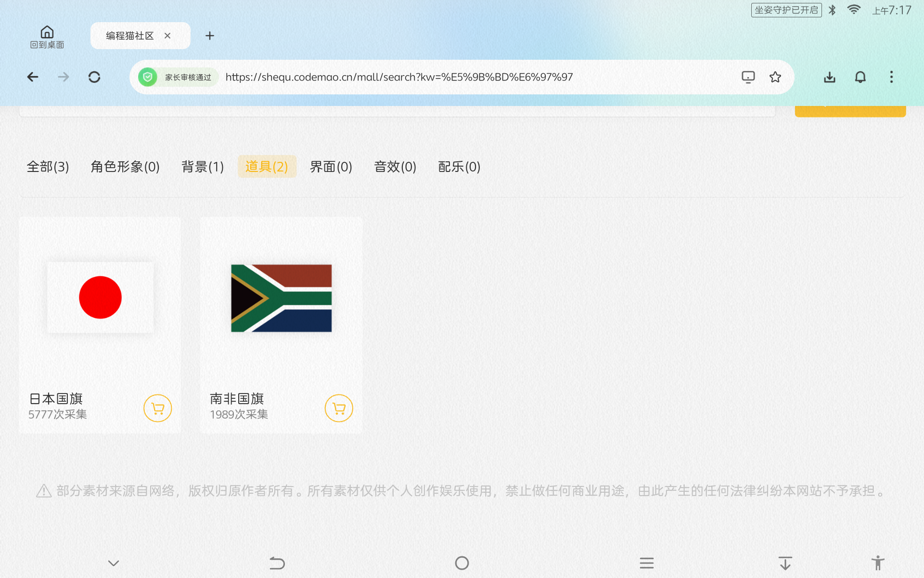The width and height of the screenshot is (924, 578).
Task: Focus the URL address field
Action: pos(399,77)
